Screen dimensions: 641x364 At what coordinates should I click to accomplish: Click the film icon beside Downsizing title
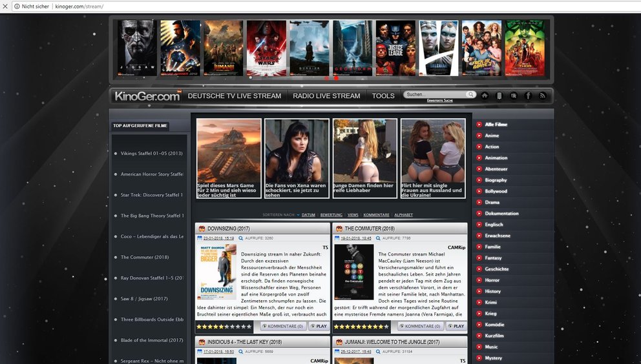coord(202,228)
